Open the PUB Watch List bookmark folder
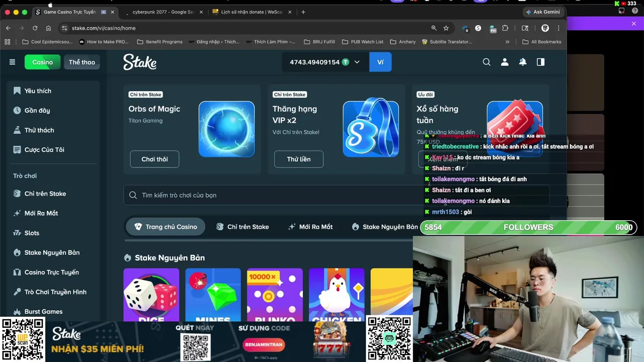The width and height of the screenshot is (644, 362). pyautogui.click(x=363, y=42)
